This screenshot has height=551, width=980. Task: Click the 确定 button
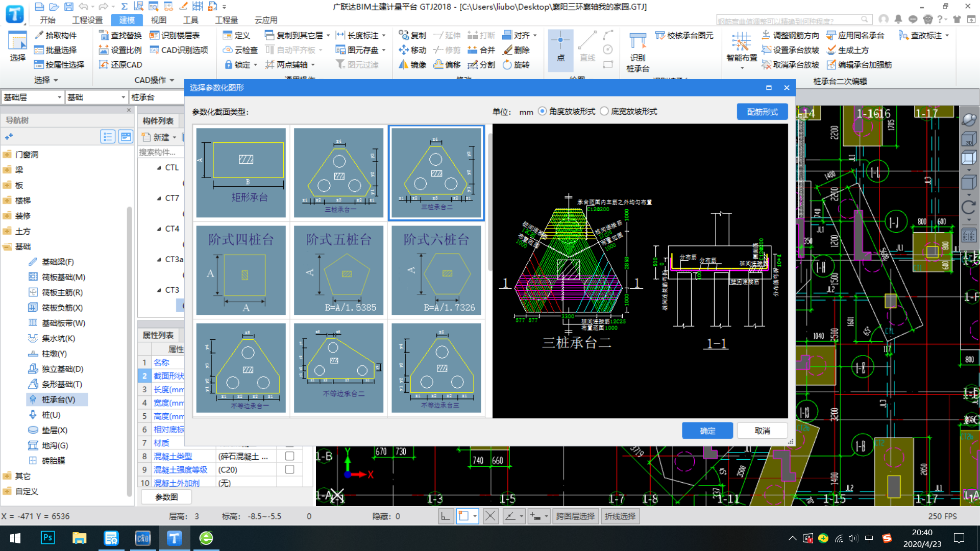pyautogui.click(x=707, y=431)
